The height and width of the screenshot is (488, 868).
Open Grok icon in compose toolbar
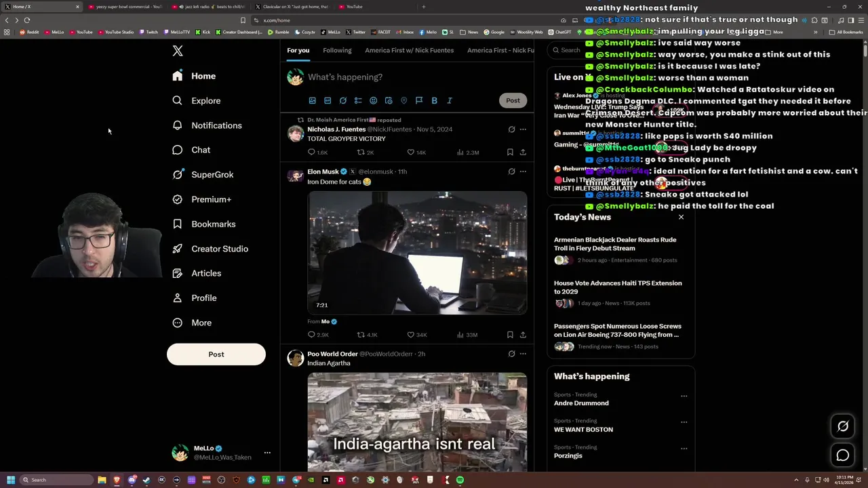click(343, 100)
